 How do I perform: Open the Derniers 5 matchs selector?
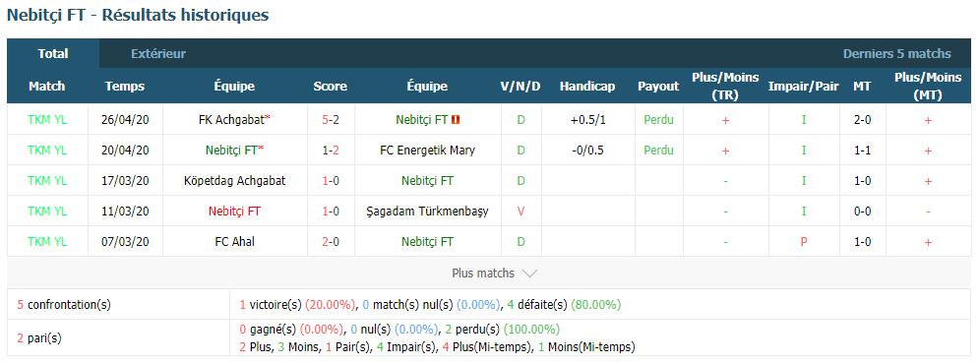click(897, 54)
